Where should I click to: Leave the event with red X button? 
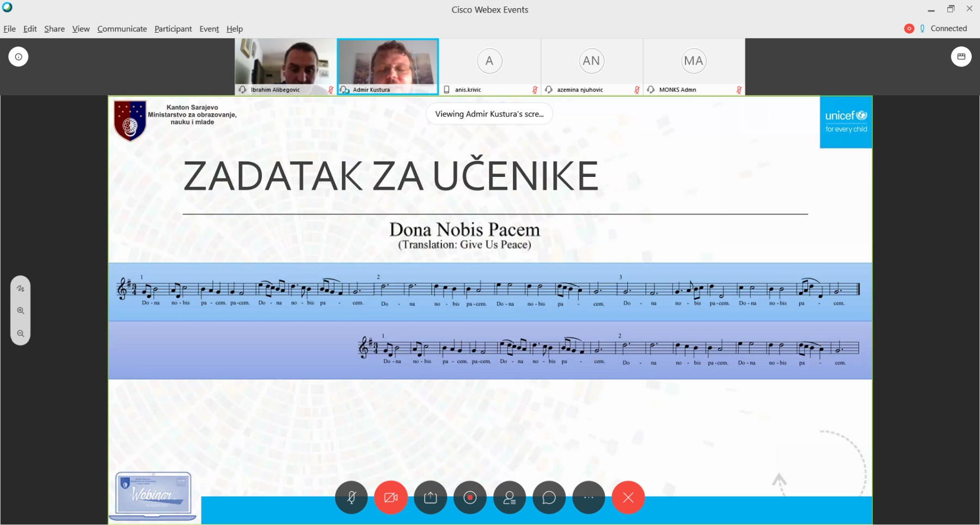(628, 497)
